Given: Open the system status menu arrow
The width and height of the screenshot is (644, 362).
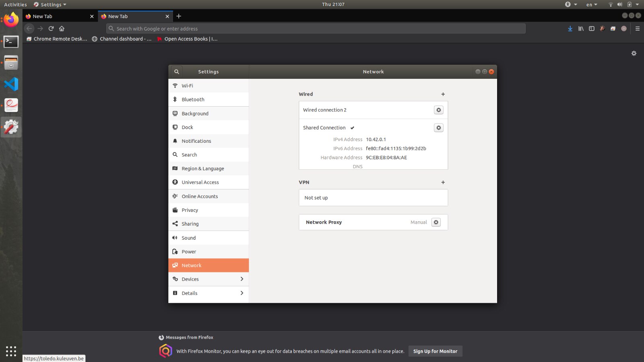Looking at the screenshot, I should [637, 4].
